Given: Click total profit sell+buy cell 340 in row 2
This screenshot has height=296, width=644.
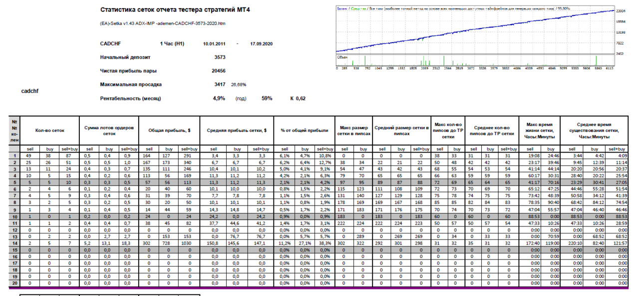Looking at the screenshot, I should point(189,162).
